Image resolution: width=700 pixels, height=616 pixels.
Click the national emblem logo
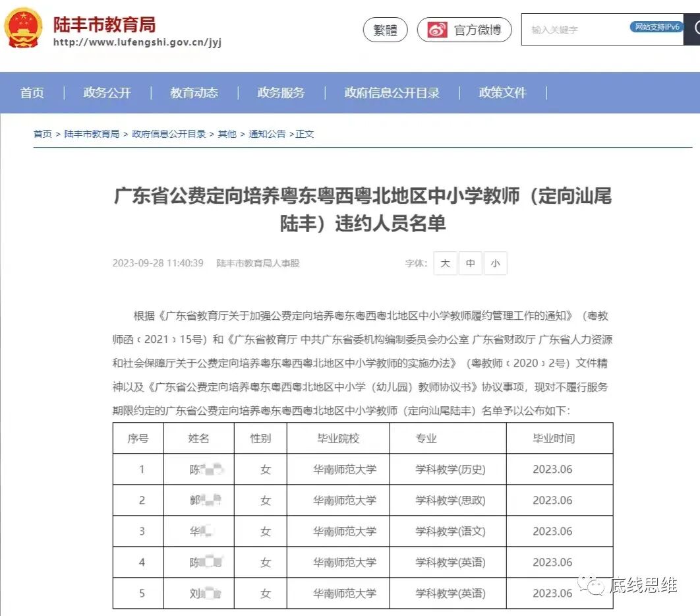pos(23,28)
